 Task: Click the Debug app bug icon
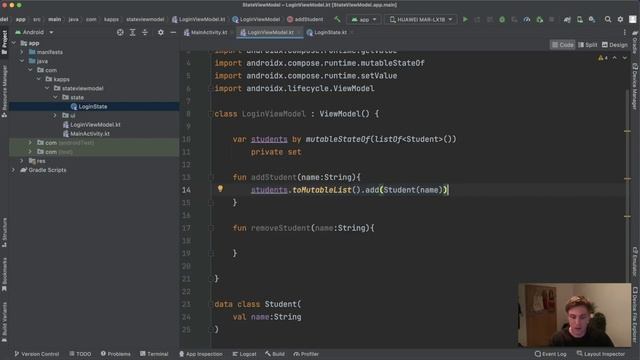point(502,19)
